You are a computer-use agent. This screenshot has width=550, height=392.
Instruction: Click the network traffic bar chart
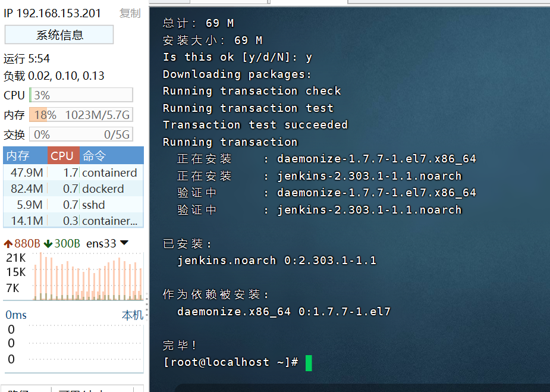88,276
